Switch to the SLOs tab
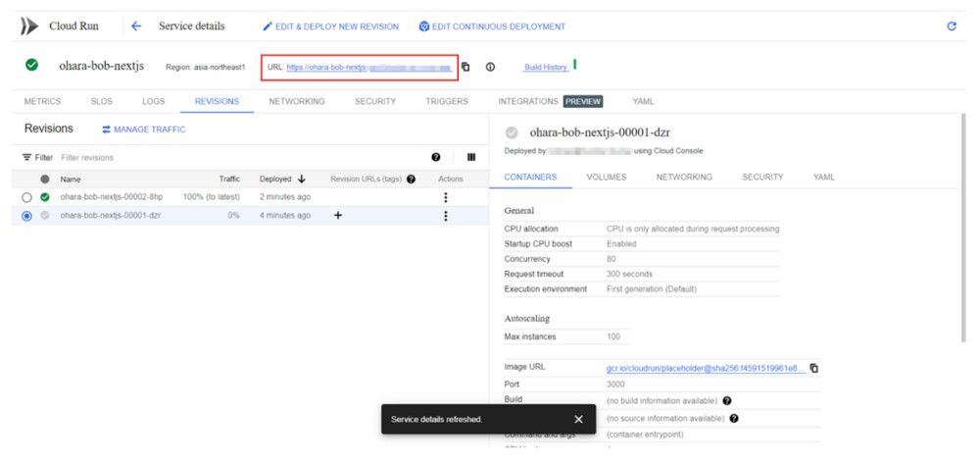 click(102, 101)
